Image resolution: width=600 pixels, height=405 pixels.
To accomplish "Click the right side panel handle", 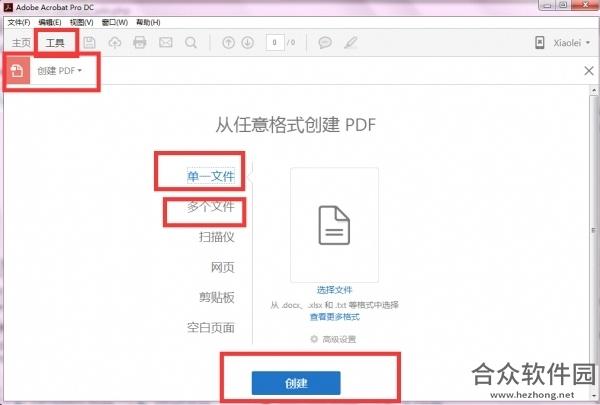I will (594, 230).
